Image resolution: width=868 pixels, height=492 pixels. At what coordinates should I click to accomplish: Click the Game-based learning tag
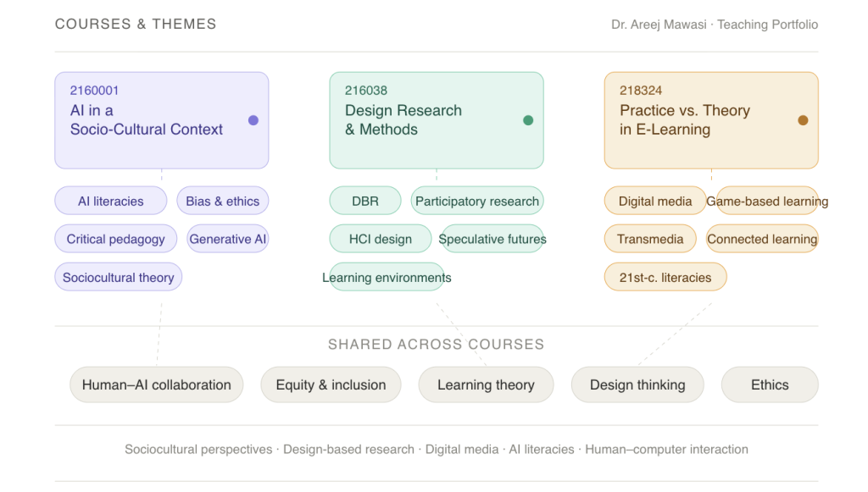coord(767,202)
